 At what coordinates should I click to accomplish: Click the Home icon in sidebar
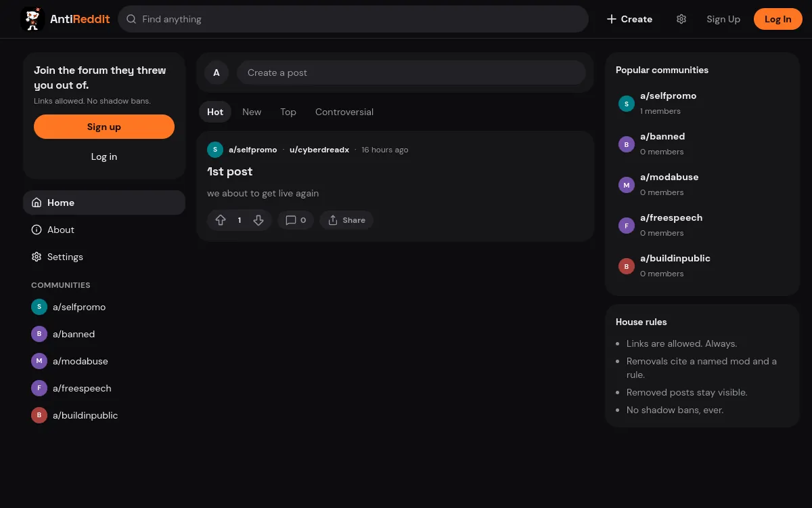tap(37, 203)
